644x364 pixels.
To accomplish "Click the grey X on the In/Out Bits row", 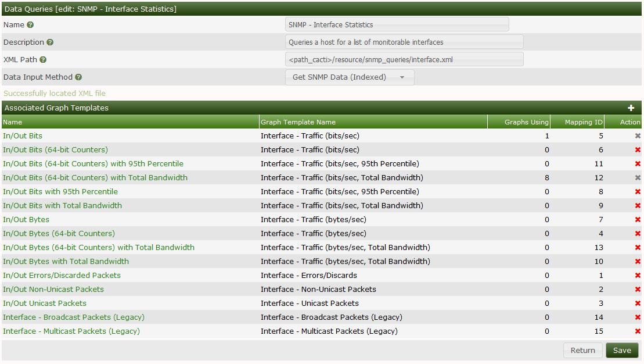I will pos(637,135).
